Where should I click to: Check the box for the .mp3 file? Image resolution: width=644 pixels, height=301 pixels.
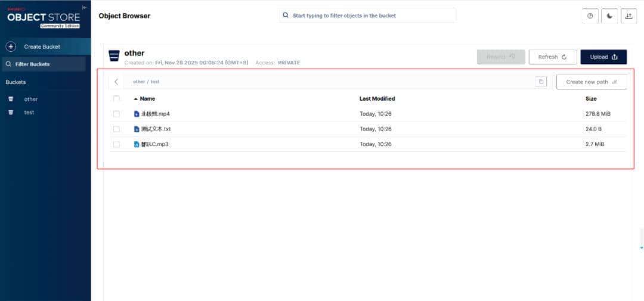[x=116, y=144]
